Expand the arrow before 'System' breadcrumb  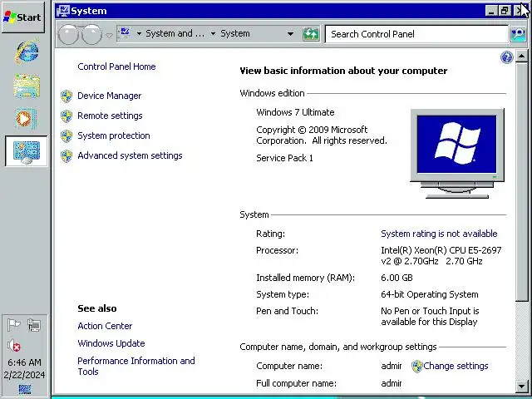coord(213,33)
